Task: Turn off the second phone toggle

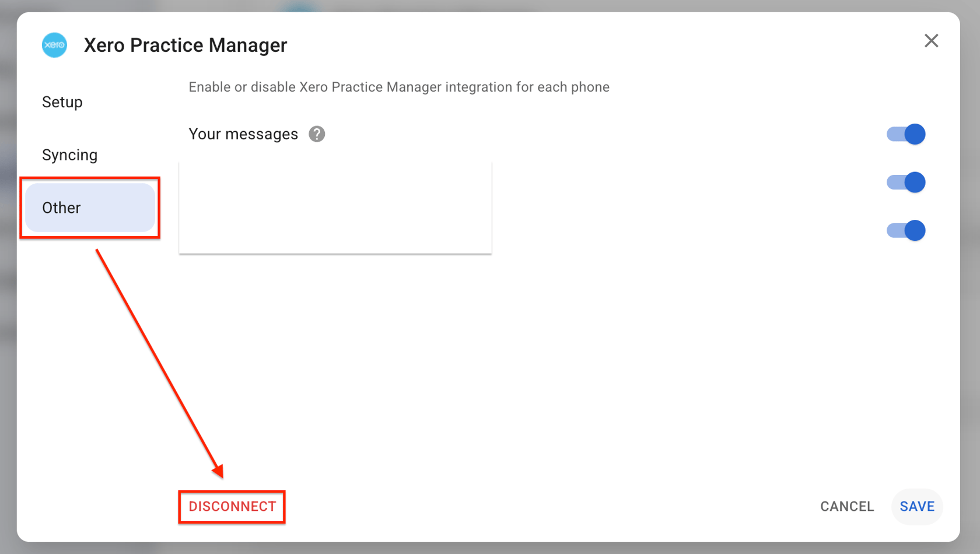Action: (x=905, y=182)
